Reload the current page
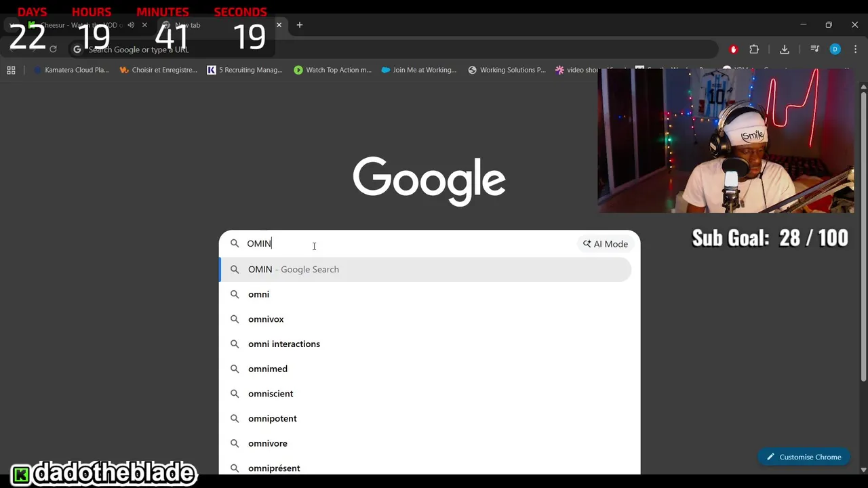 (53, 49)
